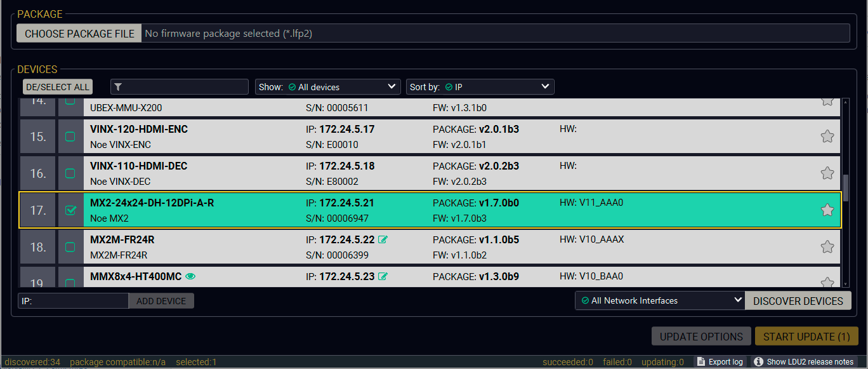868x369 pixels.
Task: Click the filter funnel icon
Action: coord(118,87)
